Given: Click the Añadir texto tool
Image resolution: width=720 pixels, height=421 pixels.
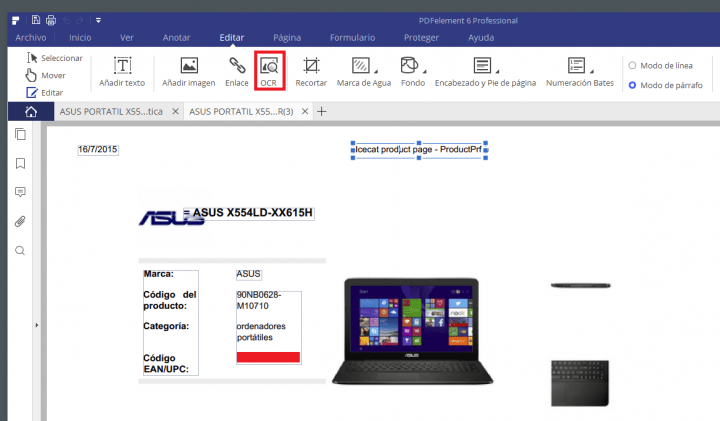Looking at the screenshot, I should coord(122,71).
